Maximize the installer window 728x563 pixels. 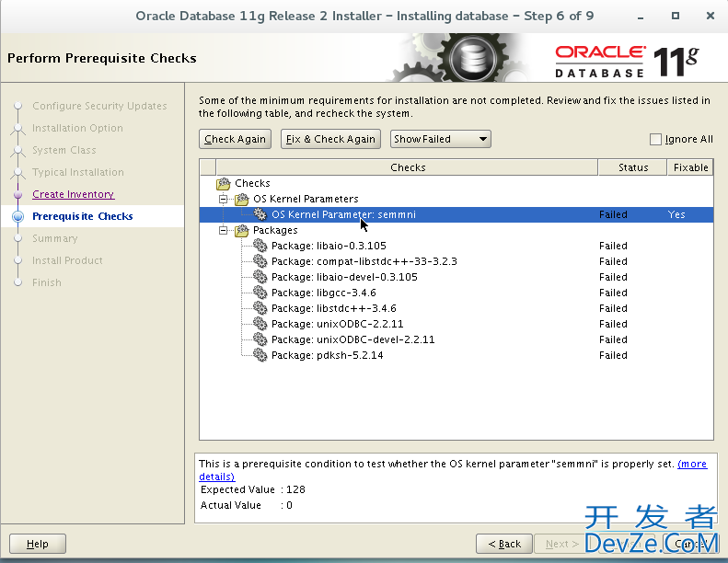click(x=676, y=16)
